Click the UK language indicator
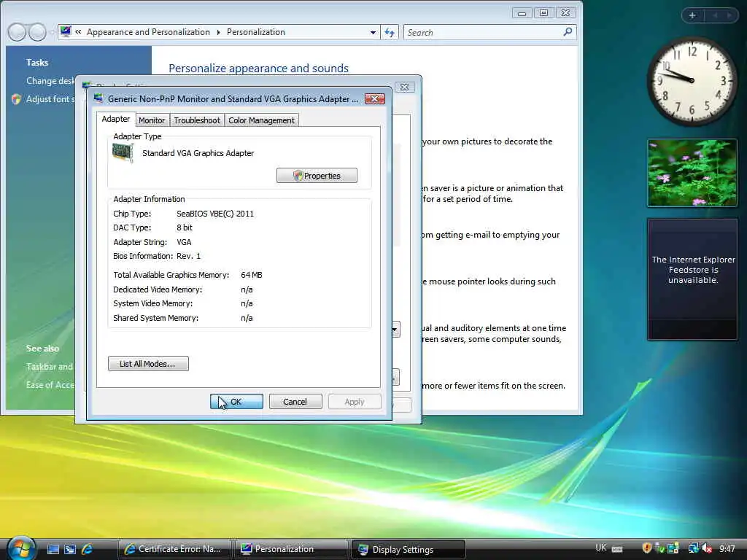747x560 pixels. [x=601, y=548]
